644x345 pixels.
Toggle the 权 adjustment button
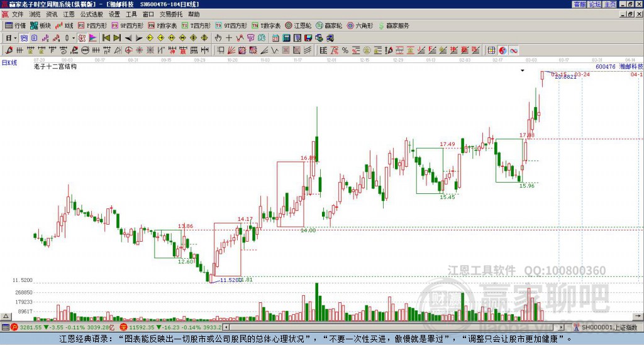tap(82, 38)
